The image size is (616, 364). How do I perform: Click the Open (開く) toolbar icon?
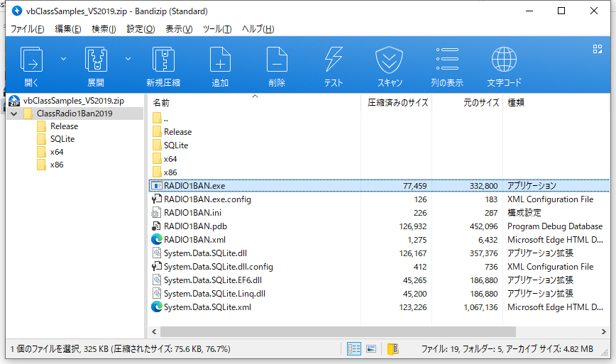pyautogui.click(x=31, y=60)
